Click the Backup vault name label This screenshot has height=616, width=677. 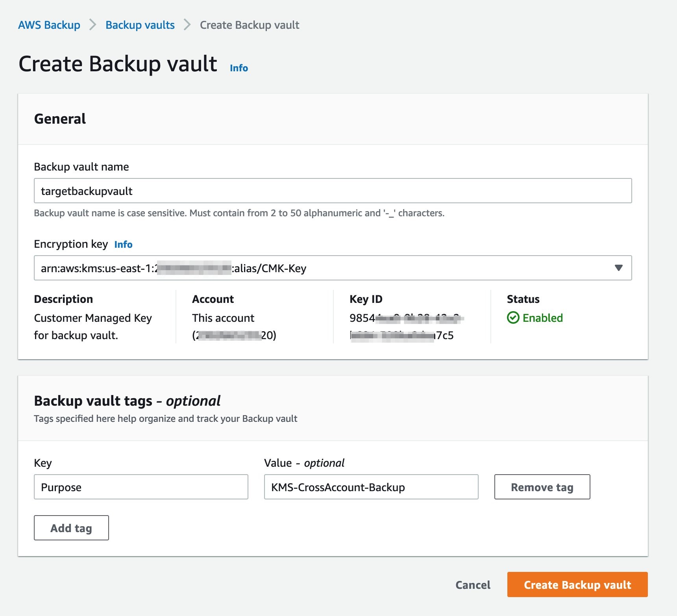pyautogui.click(x=81, y=167)
